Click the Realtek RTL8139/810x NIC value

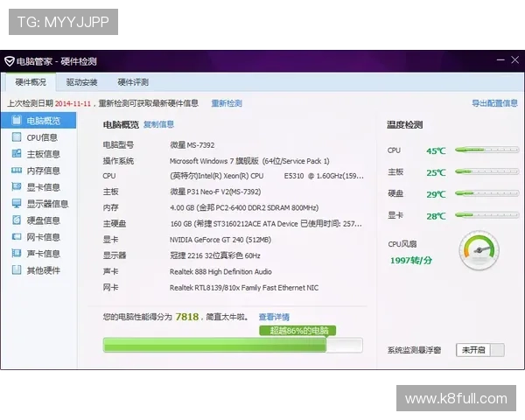pyautogui.click(x=244, y=288)
